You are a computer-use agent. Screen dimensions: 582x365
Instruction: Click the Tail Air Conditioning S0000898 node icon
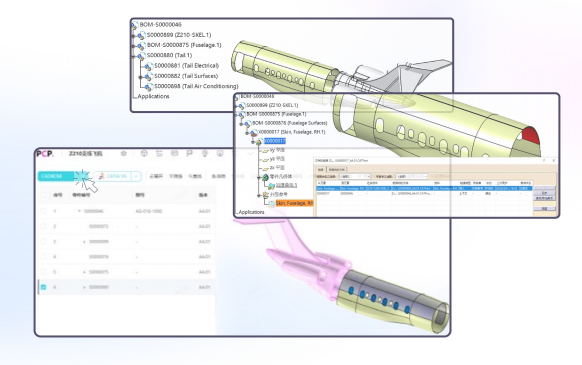148,87
